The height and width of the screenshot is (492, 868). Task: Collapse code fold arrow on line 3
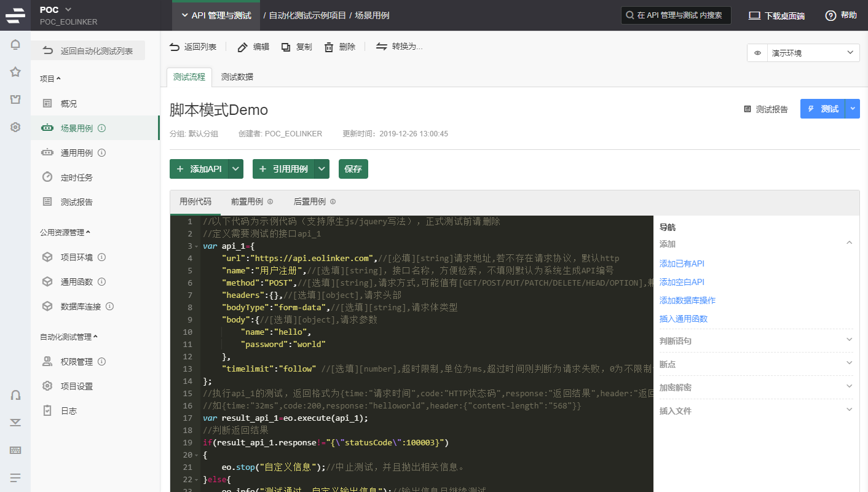pyautogui.click(x=195, y=246)
